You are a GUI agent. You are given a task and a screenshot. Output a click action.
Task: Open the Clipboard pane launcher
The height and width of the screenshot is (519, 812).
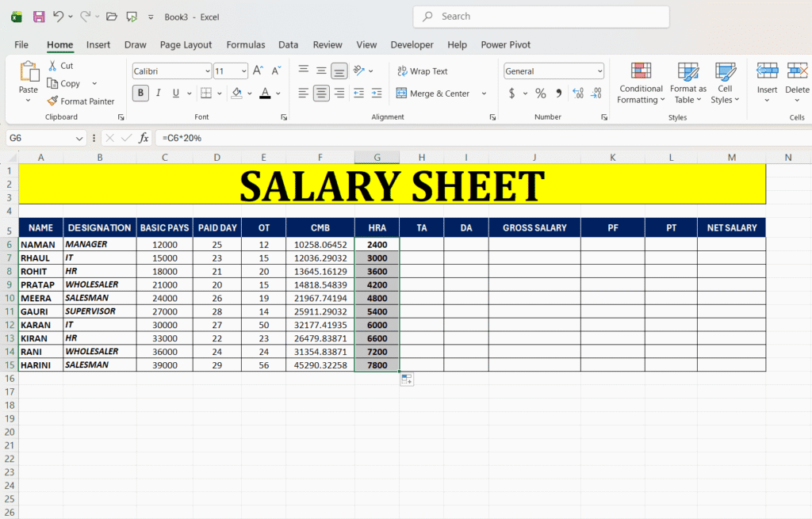121,117
